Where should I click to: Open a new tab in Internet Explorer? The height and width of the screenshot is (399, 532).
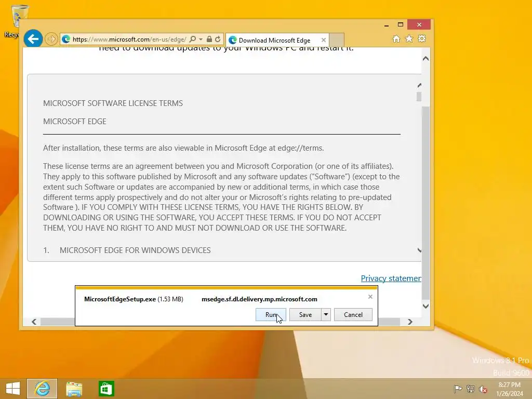click(x=337, y=40)
